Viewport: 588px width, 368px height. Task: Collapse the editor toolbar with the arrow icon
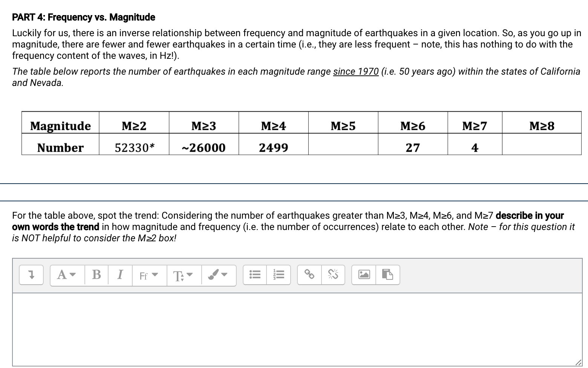pos(31,275)
